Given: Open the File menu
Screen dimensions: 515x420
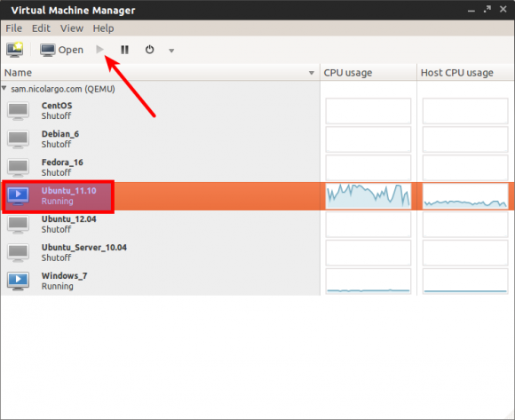Looking at the screenshot, I should 14,28.
